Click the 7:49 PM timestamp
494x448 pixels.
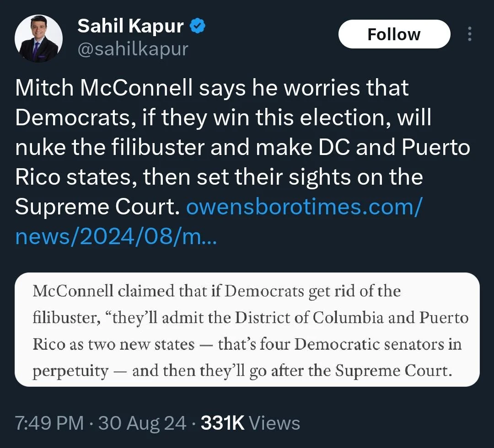coord(49,423)
